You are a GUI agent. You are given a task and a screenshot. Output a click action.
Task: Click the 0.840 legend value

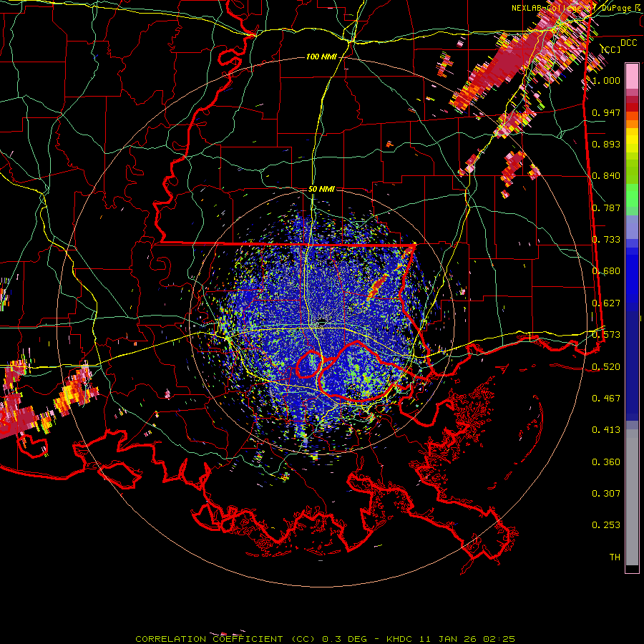pos(606,176)
